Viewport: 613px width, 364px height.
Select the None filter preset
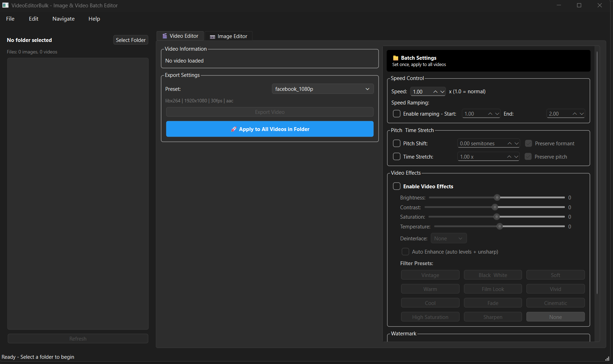pos(555,317)
